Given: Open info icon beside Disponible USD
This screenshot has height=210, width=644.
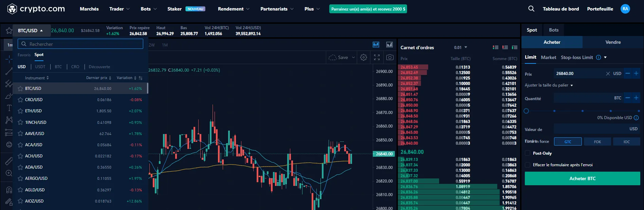Looking at the screenshot, I should [x=636, y=118].
